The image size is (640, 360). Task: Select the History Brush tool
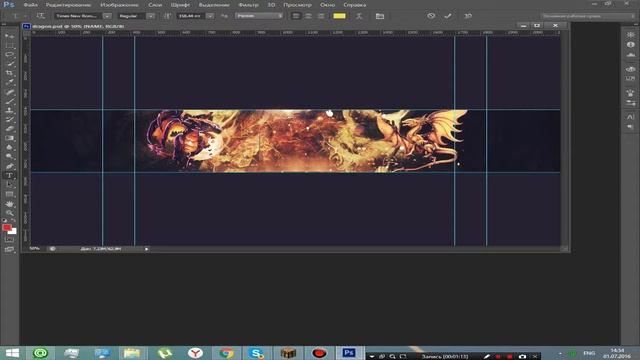pos(9,120)
